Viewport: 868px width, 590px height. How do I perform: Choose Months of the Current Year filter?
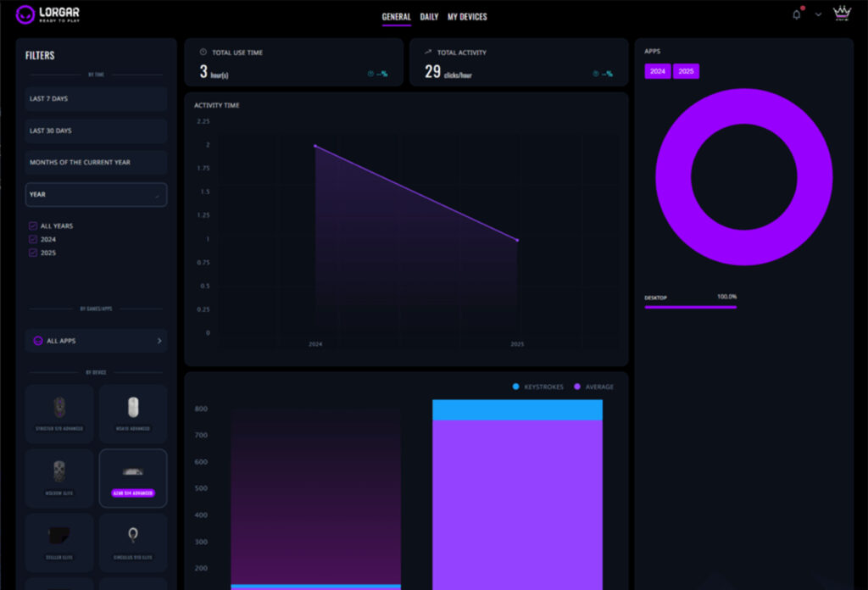click(96, 163)
